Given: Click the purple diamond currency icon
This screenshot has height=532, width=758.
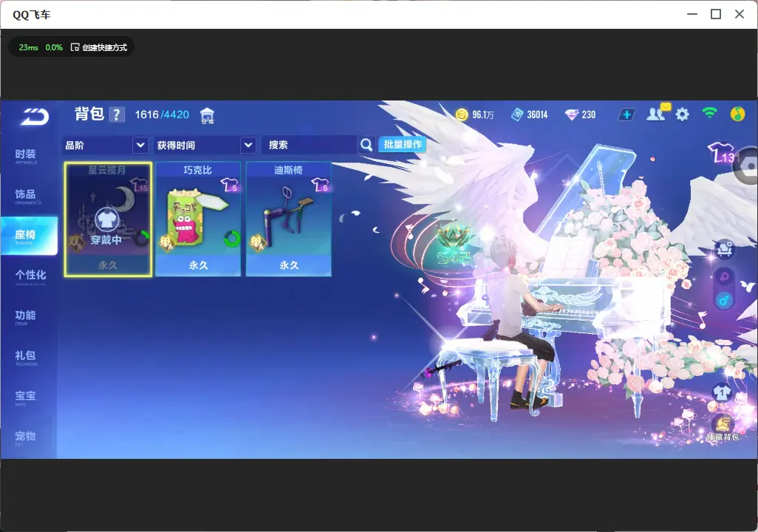Looking at the screenshot, I should pyautogui.click(x=571, y=115).
